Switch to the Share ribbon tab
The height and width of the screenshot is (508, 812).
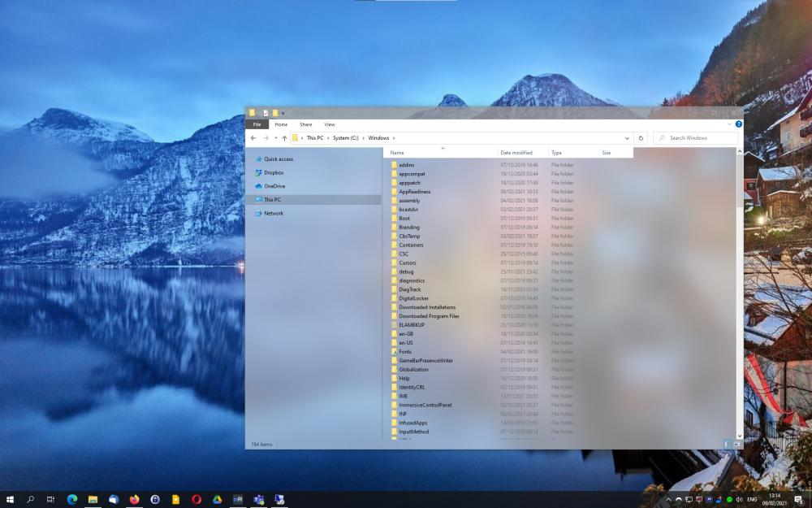[x=305, y=124]
